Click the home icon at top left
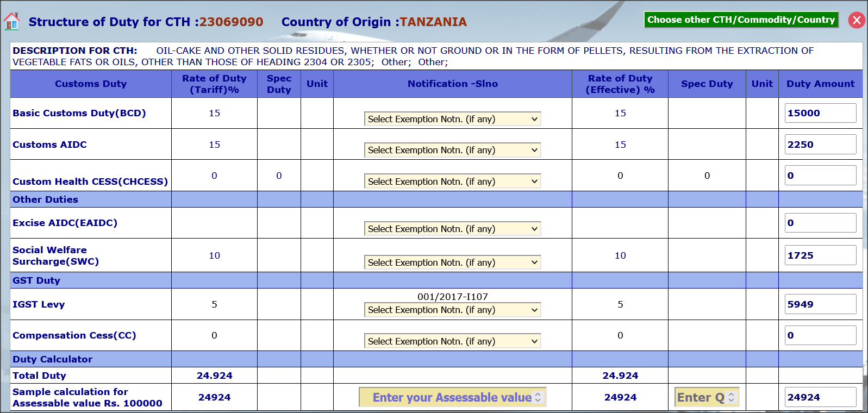Viewport: 868px width, 413px height. pos(11,21)
